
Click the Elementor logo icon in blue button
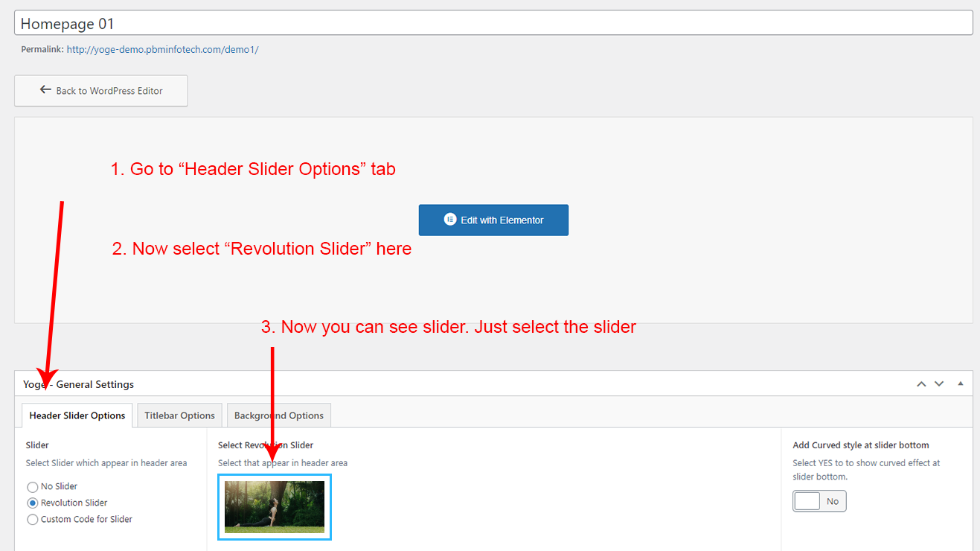[x=449, y=220]
